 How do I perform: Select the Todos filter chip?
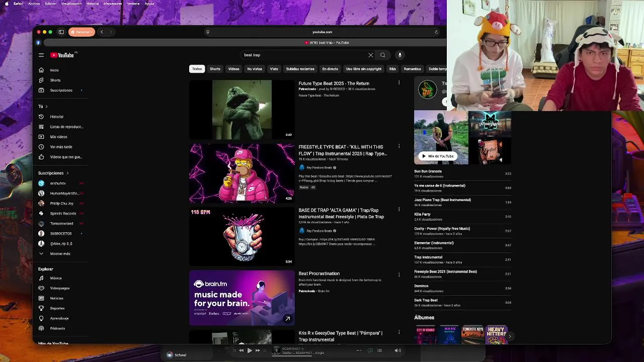tap(197, 69)
